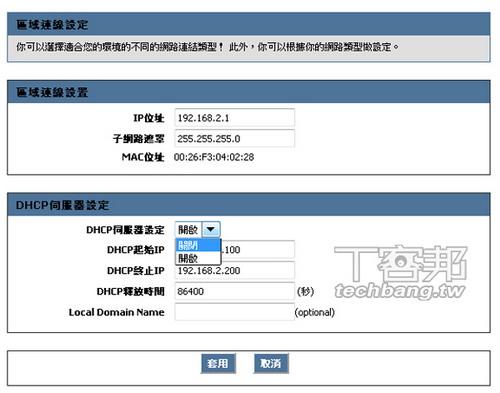The width and height of the screenshot is (500, 393).
Task: Click the DHCP終止IP input field
Action: [235, 271]
